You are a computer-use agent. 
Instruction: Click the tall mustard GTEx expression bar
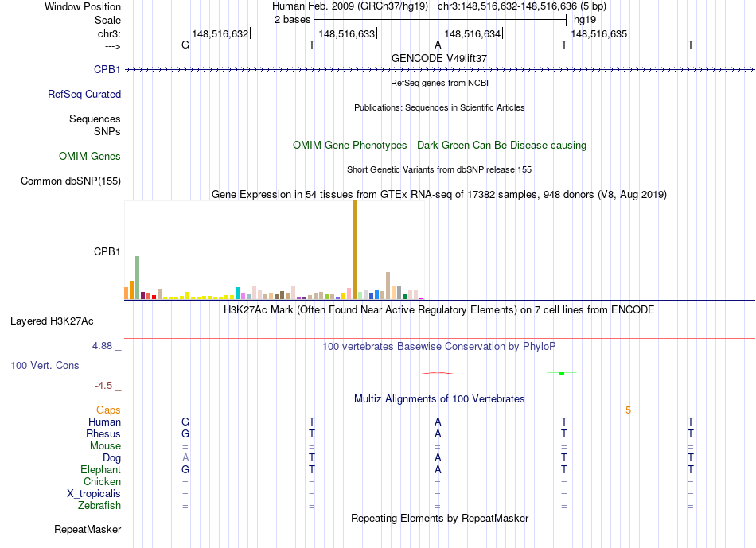pyautogui.click(x=354, y=250)
